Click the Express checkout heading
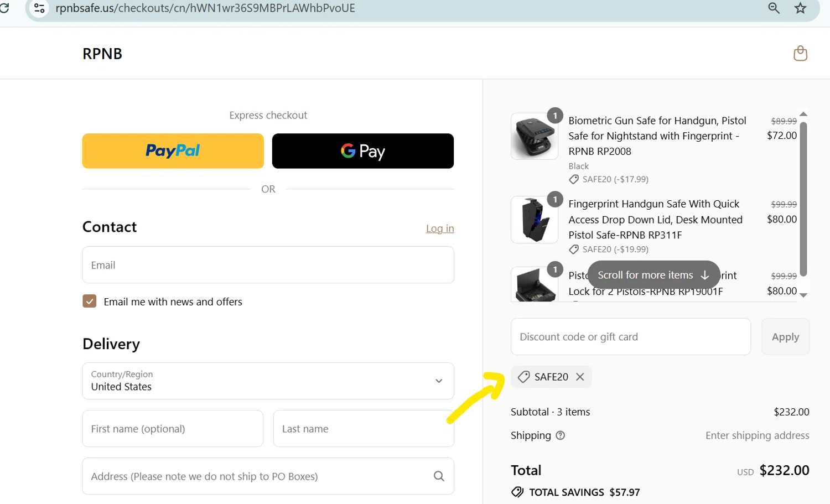The height and width of the screenshot is (504, 830). [268, 115]
